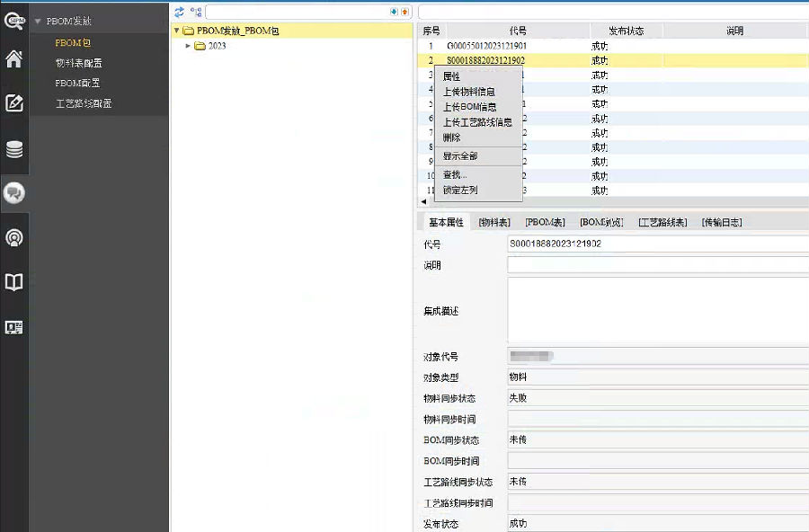Select 删除 in the context menu
The height and width of the screenshot is (532, 809).
click(x=452, y=137)
